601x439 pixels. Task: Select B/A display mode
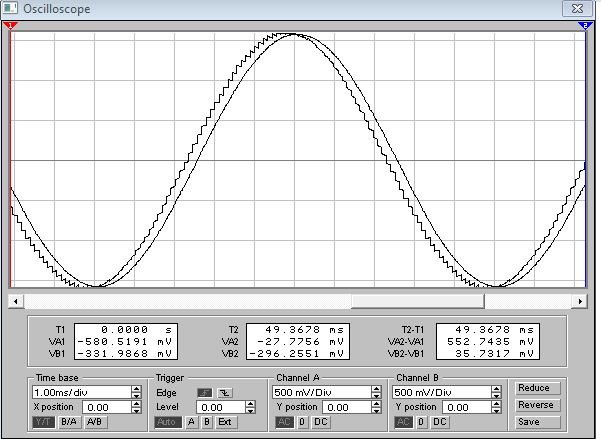pos(69,422)
